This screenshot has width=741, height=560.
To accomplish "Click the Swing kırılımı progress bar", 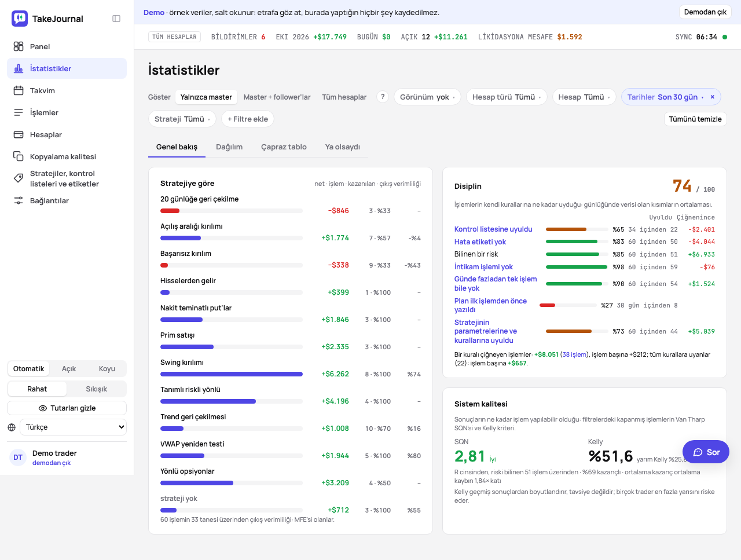I will click(232, 374).
